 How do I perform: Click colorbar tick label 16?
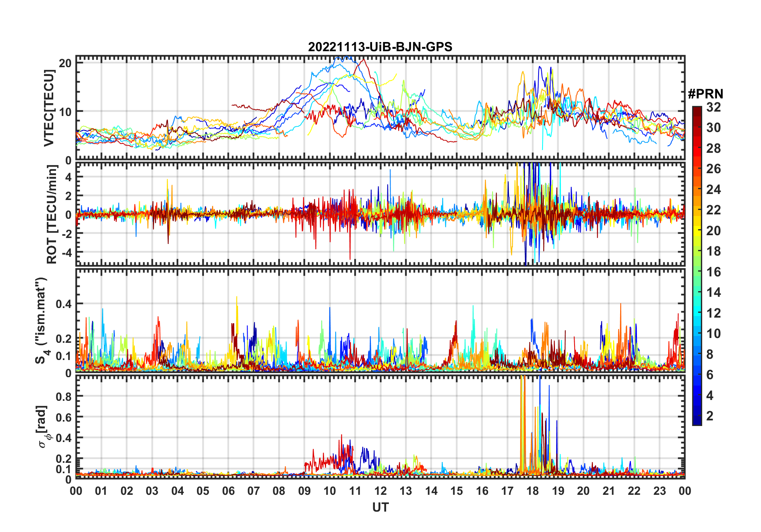click(x=713, y=272)
